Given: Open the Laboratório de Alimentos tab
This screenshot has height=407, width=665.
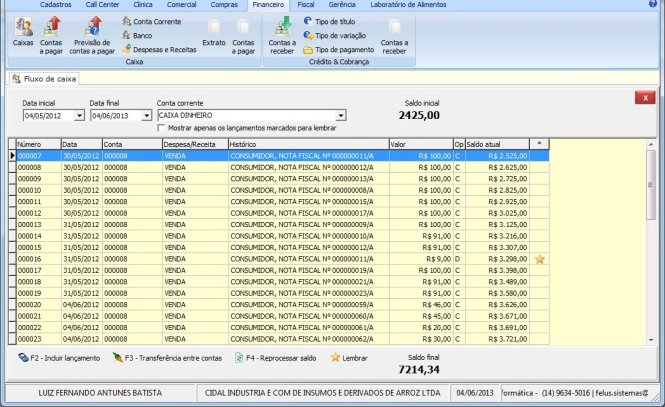Looking at the screenshot, I should [408, 5].
